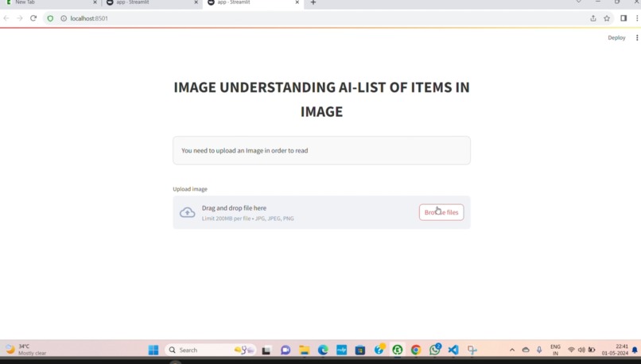641x364 pixels.
Task: Go back in browser history
Action: pos(6,18)
